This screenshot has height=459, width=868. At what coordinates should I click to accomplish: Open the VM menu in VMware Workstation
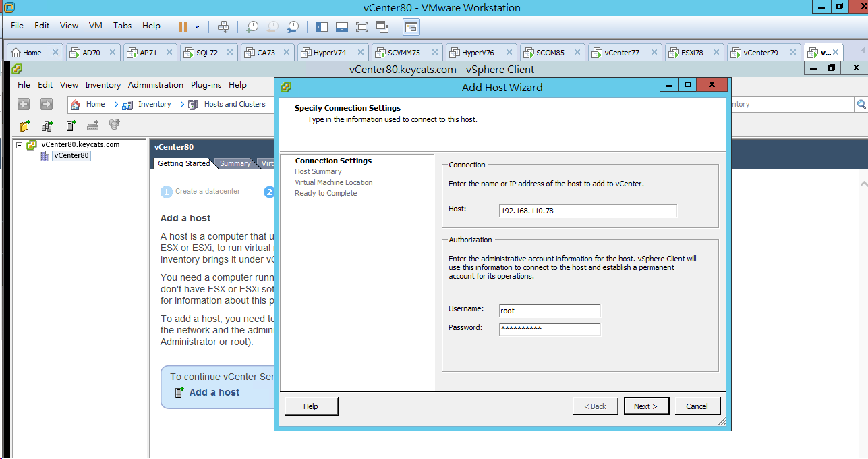[96, 26]
